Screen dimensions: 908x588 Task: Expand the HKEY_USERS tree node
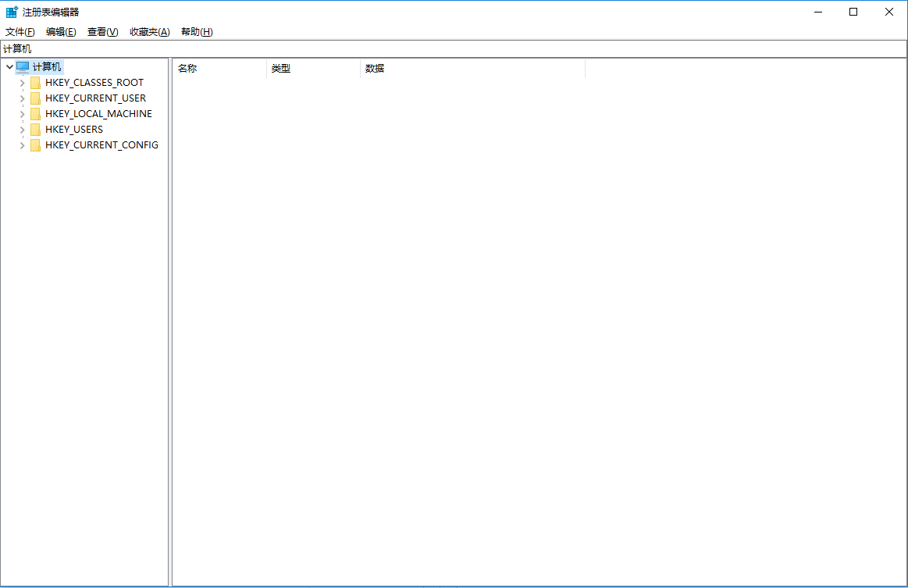coord(22,129)
